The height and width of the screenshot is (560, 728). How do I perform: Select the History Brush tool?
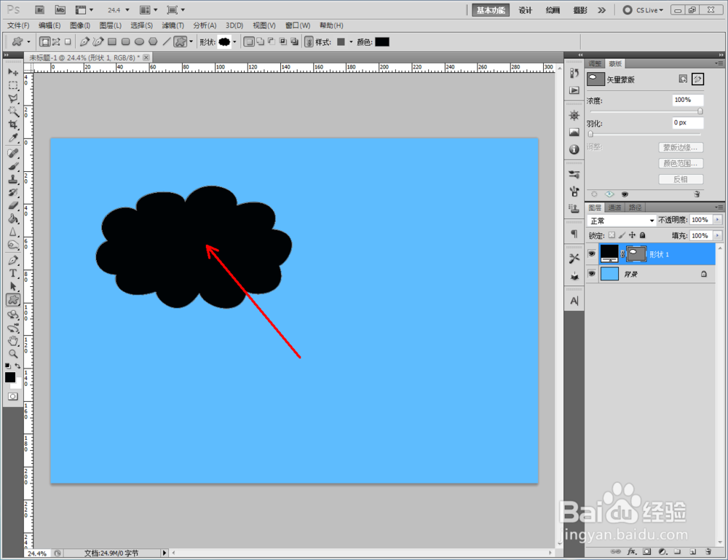pos(13,192)
